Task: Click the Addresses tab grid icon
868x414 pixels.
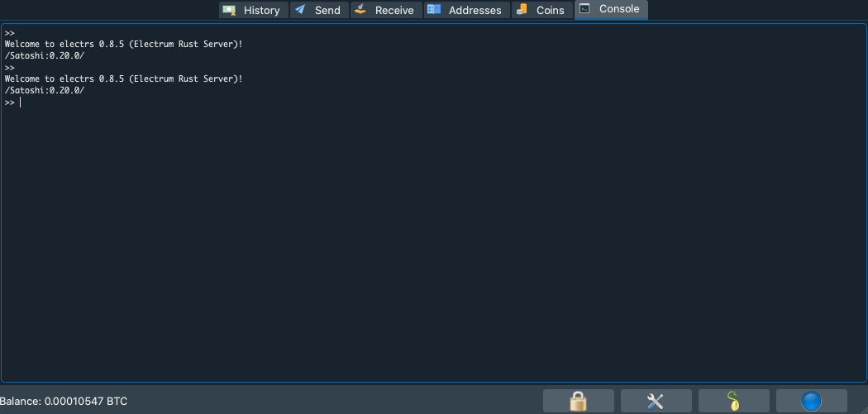Action: (434, 9)
